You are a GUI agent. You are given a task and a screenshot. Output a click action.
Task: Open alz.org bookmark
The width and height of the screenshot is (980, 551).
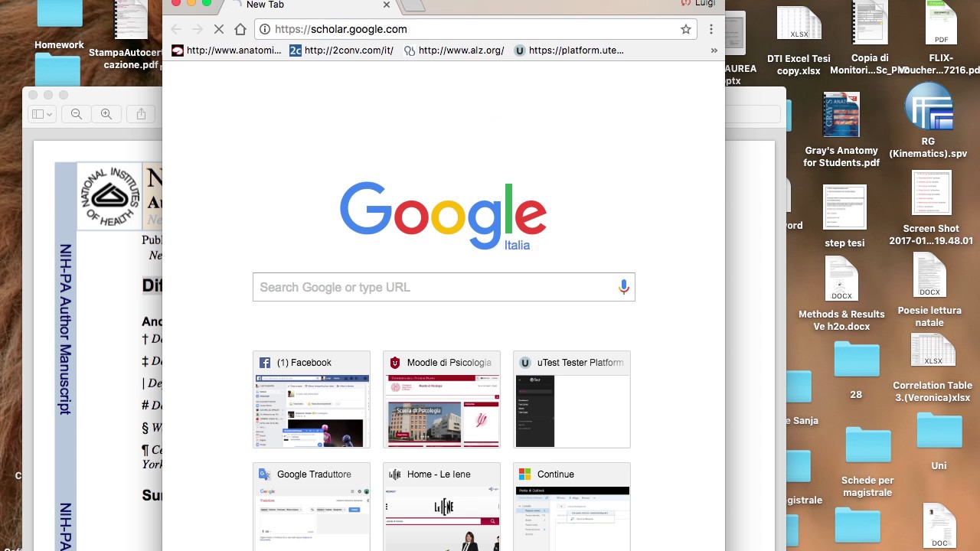454,51
